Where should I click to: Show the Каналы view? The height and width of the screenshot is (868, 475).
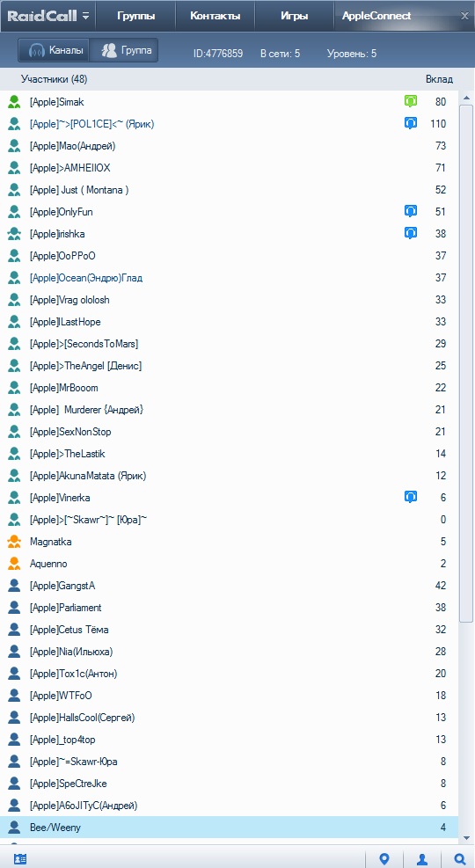[x=55, y=50]
